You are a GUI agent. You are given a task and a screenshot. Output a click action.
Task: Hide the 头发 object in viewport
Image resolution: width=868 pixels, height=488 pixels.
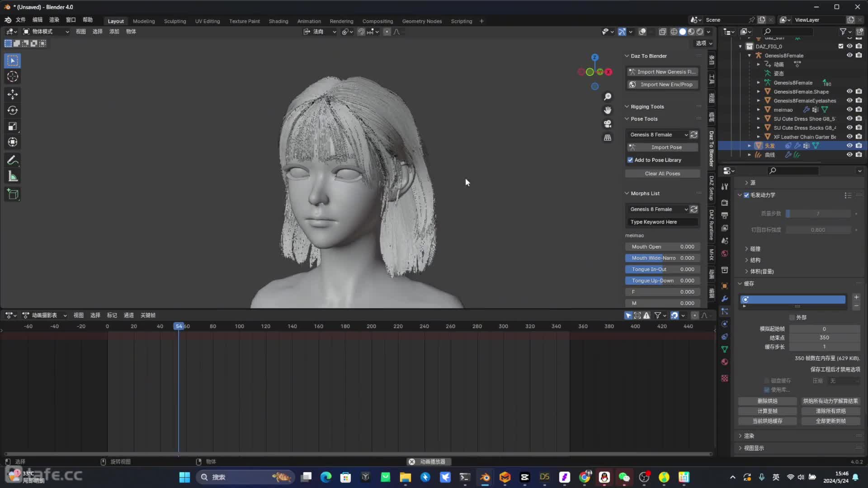[x=849, y=145]
